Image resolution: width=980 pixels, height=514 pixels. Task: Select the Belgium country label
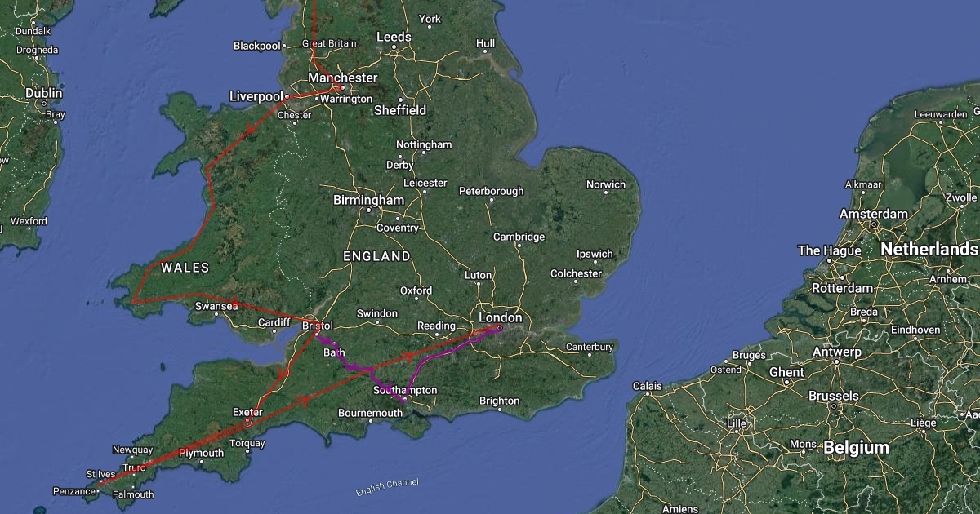pos(856,448)
